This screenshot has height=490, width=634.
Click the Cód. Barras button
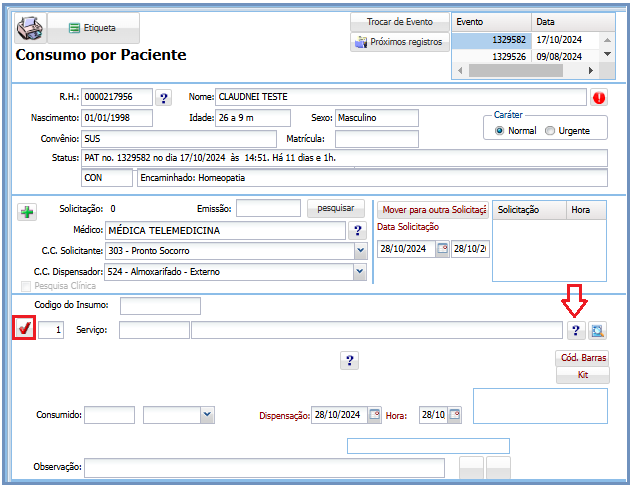pyautogui.click(x=581, y=358)
